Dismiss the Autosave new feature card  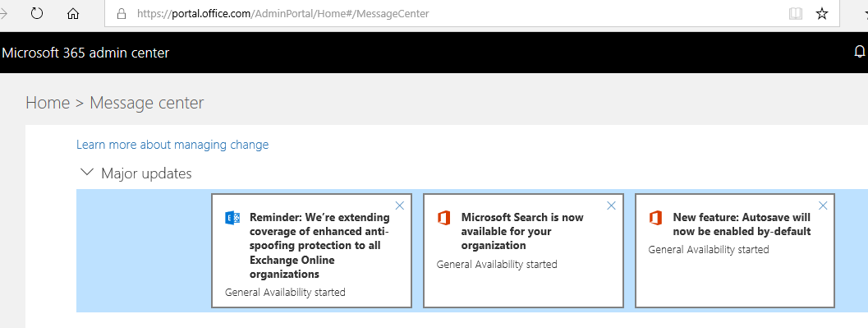click(823, 206)
